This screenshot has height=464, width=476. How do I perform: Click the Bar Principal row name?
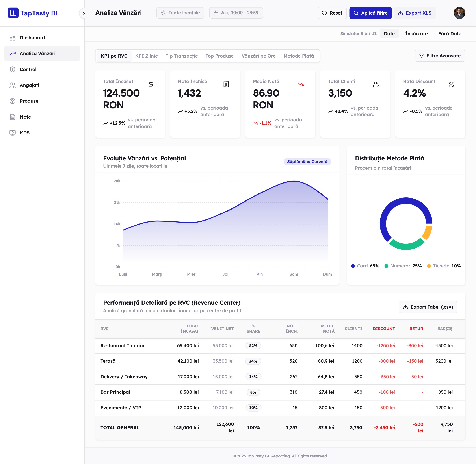point(115,392)
